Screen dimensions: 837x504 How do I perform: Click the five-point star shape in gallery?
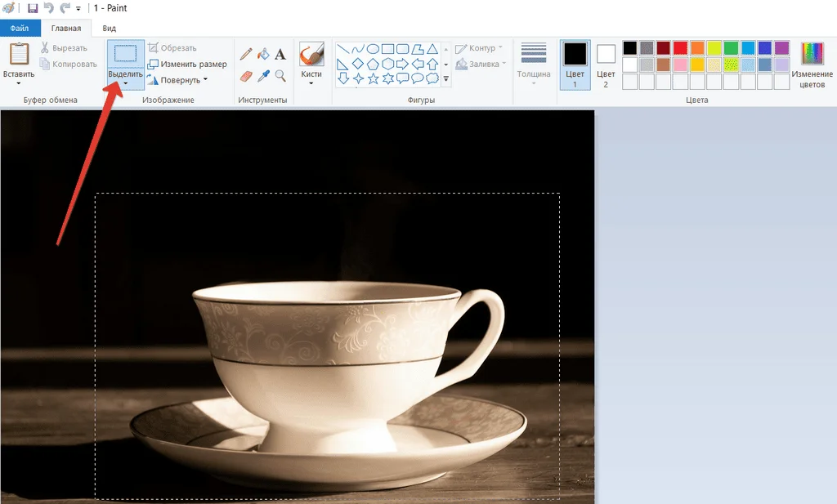click(x=374, y=78)
